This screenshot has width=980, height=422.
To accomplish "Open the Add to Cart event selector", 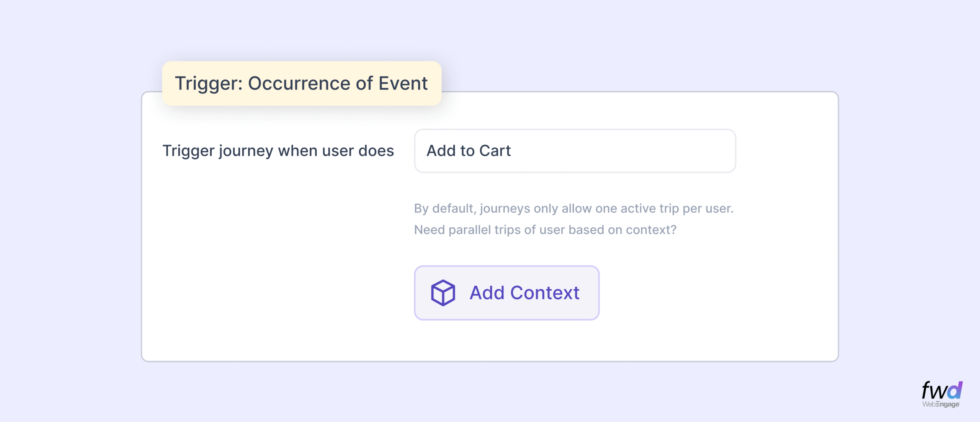I will click(x=575, y=151).
